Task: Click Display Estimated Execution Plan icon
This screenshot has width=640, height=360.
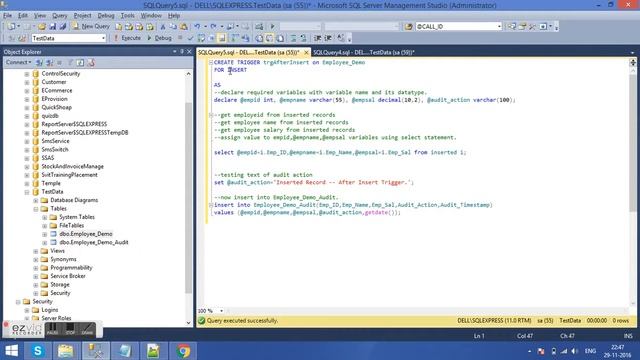Action: (201, 38)
